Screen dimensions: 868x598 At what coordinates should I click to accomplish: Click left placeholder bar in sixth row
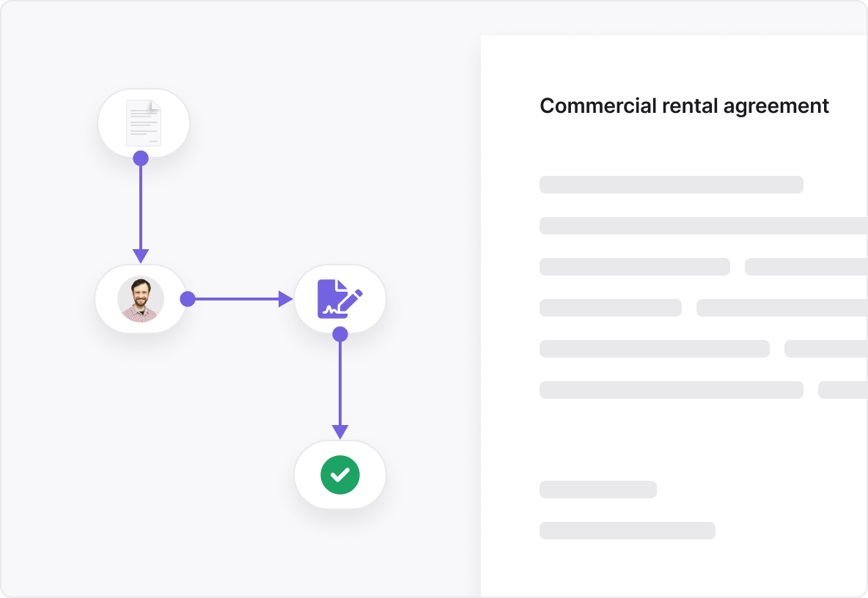point(671,390)
